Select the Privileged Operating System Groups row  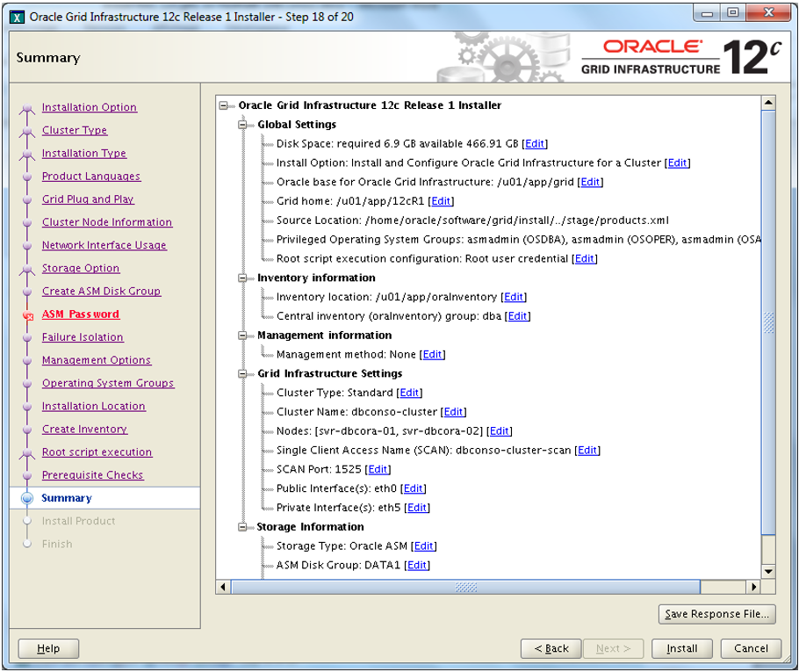point(519,240)
